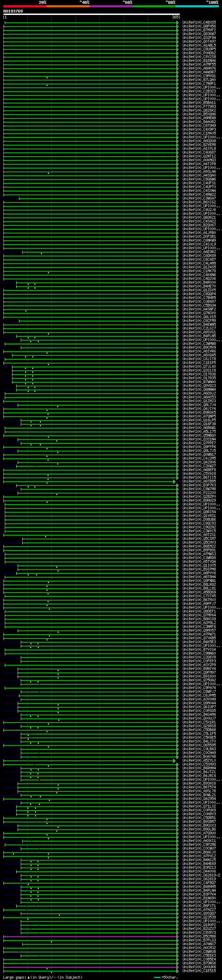
Task: Select hit label UniRef100_B9GXX3
Action: coord(199,826)
